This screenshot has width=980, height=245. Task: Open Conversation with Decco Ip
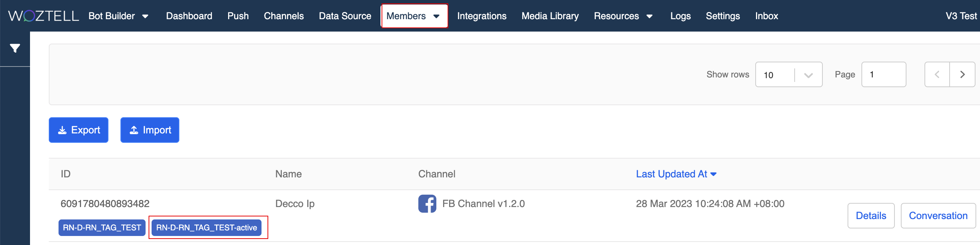(x=938, y=216)
